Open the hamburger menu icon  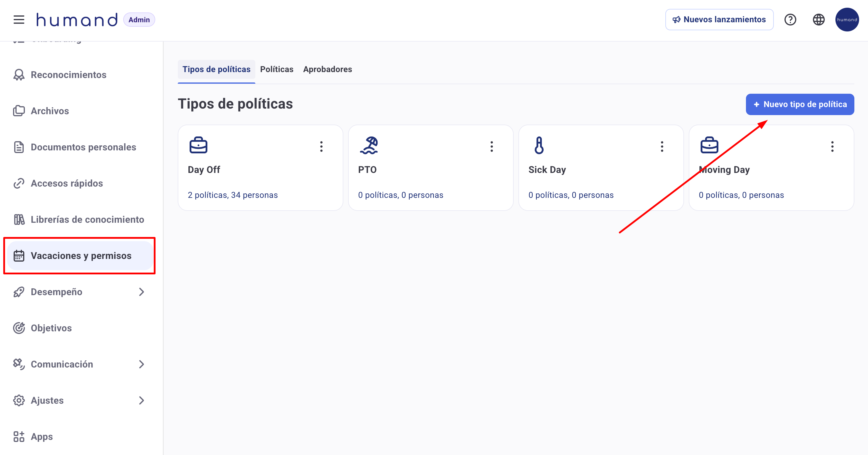19,20
